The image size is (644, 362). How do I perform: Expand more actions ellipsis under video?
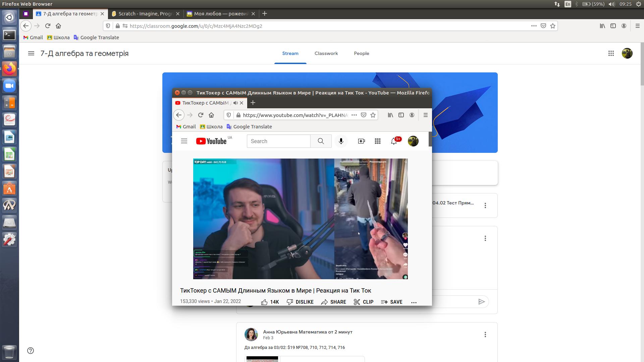click(x=414, y=302)
